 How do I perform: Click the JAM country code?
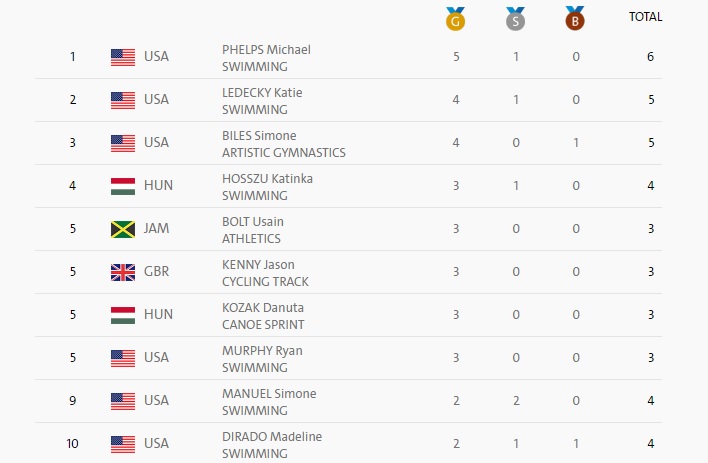click(x=156, y=229)
